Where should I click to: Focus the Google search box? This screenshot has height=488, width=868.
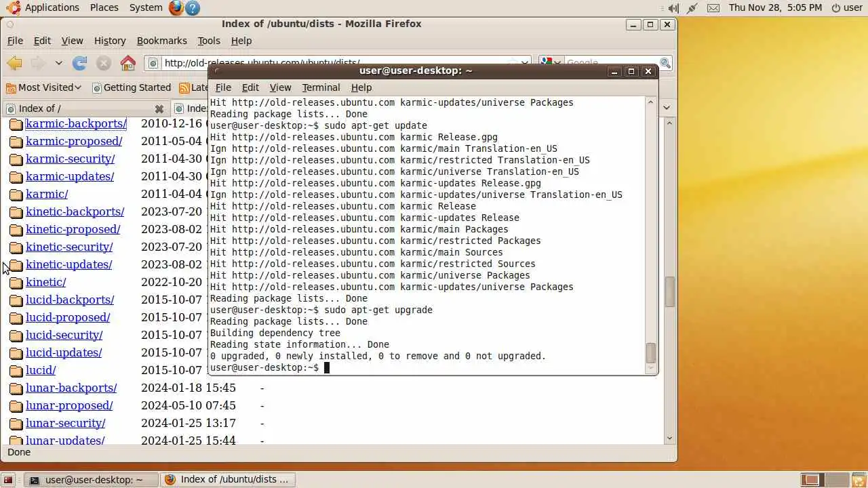610,63
